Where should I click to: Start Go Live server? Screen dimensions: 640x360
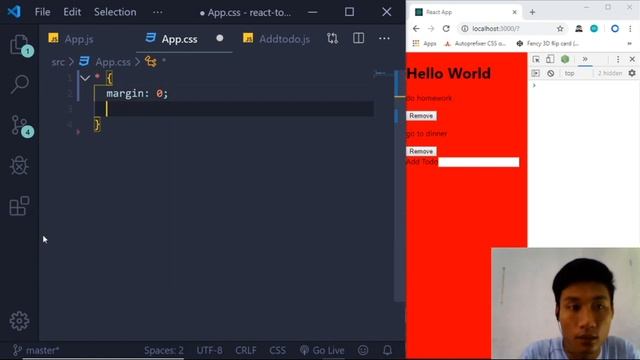point(322,350)
